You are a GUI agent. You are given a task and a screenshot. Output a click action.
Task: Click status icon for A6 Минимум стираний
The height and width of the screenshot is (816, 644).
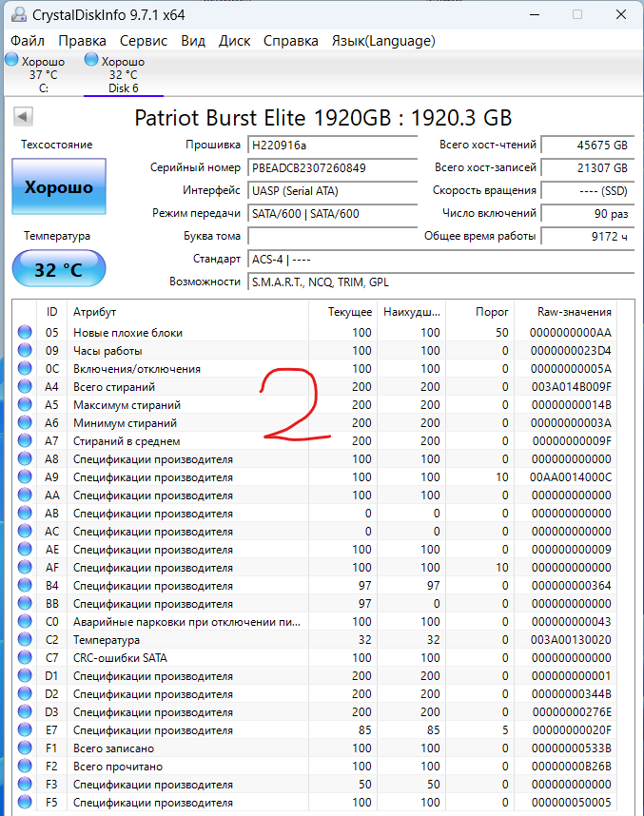25,422
